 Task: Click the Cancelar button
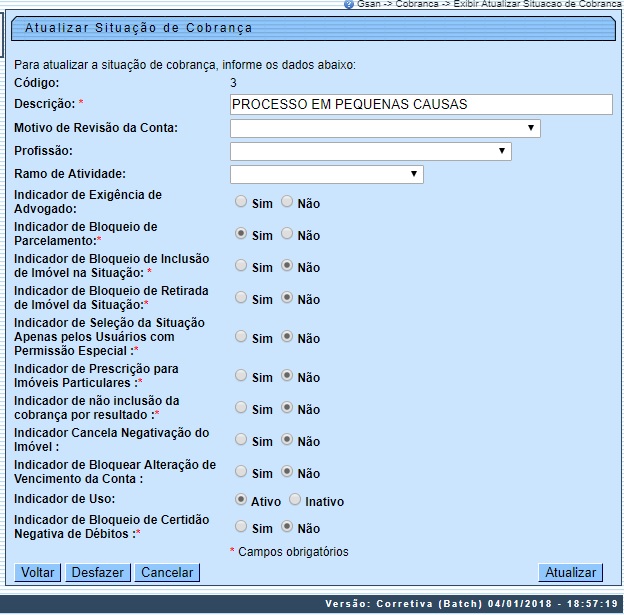click(x=167, y=572)
